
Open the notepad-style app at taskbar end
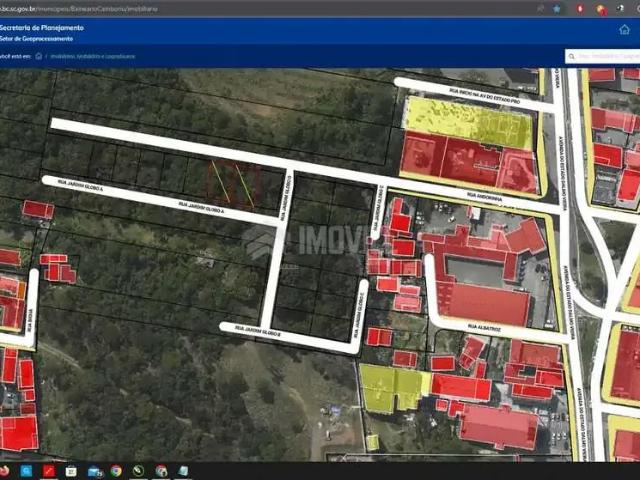pos(183,471)
